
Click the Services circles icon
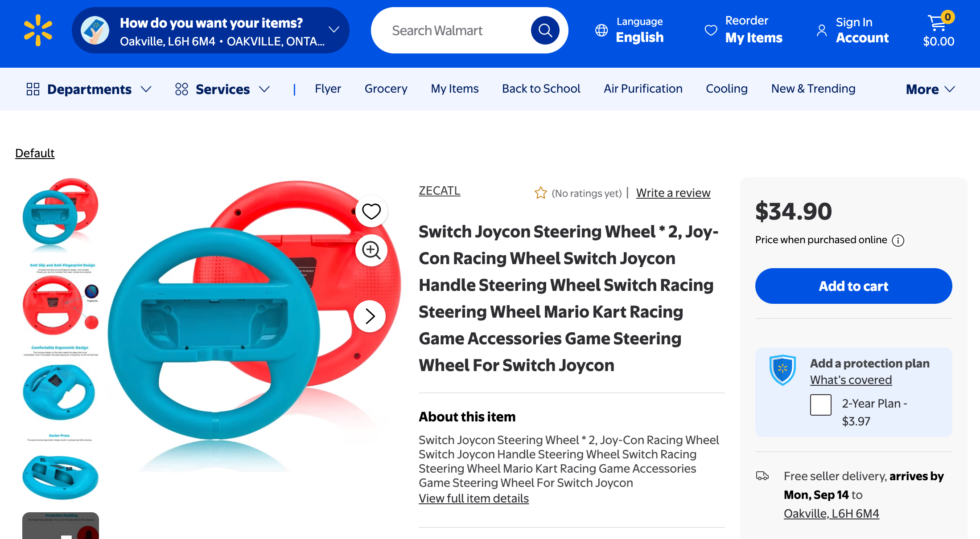coord(181,89)
